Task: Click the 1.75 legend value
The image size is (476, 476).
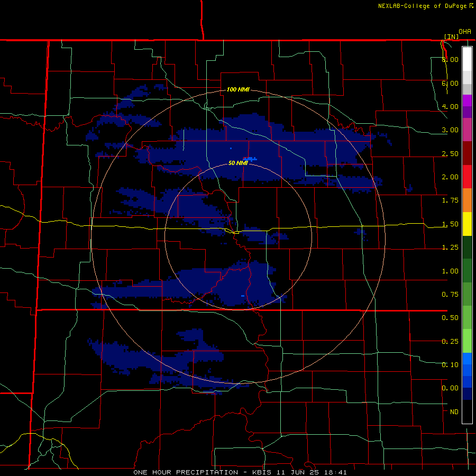Action: point(450,200)
